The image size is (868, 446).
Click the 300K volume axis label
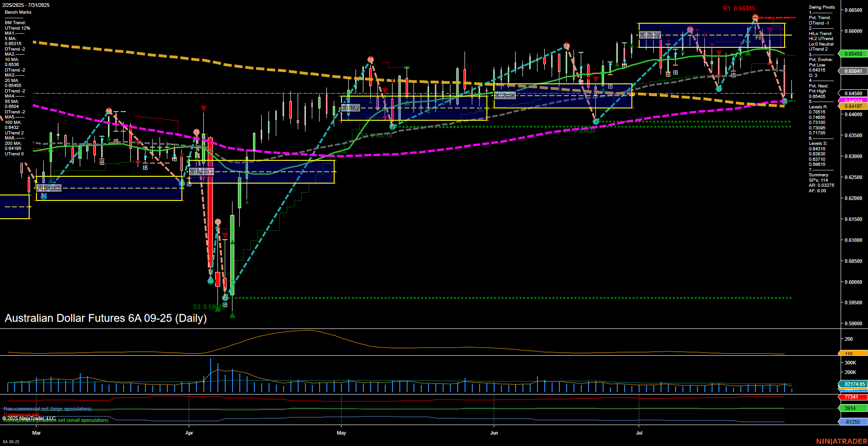[850, 363]
